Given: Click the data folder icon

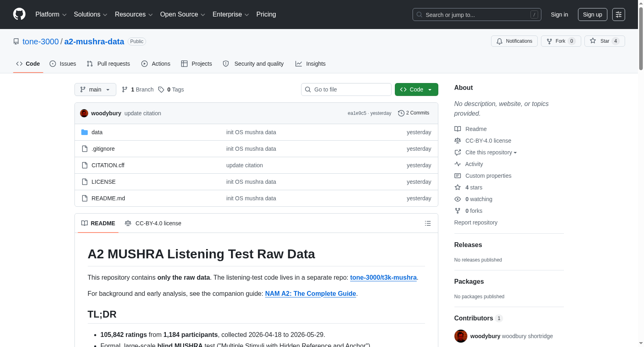Looking at the screenshot, I should click(x=85, y=132).
